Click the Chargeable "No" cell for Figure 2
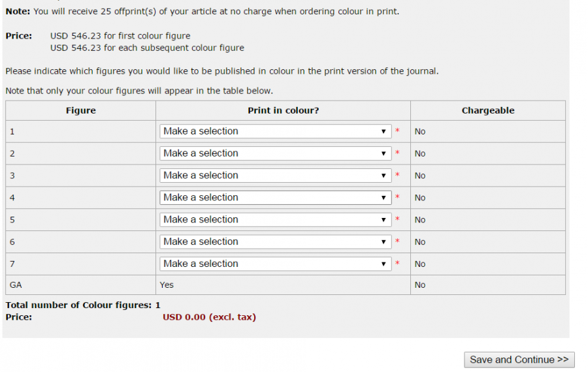588x372 pixels. (420, 154)
